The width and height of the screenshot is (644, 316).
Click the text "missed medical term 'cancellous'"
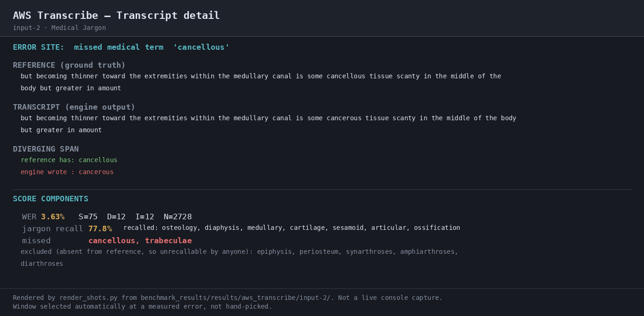152,47
